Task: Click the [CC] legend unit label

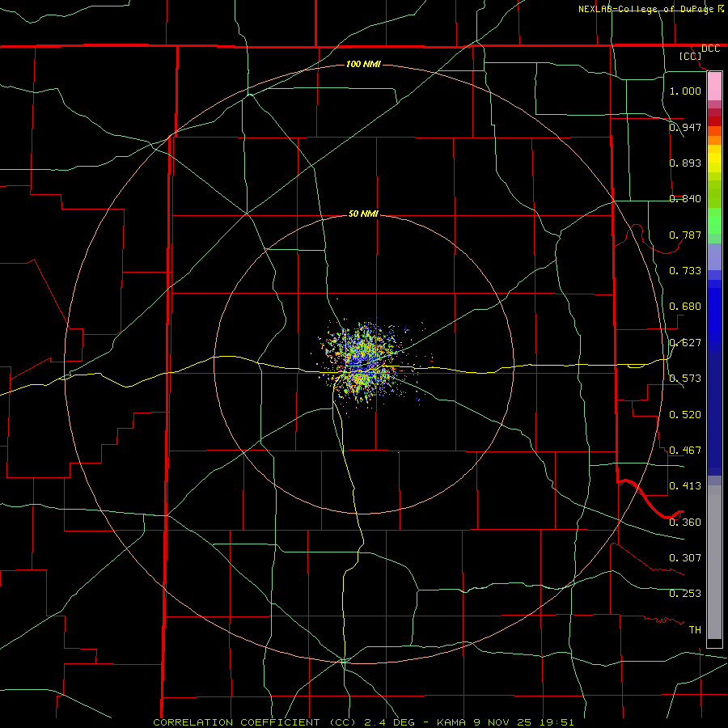Action: [x=691, y=56]
